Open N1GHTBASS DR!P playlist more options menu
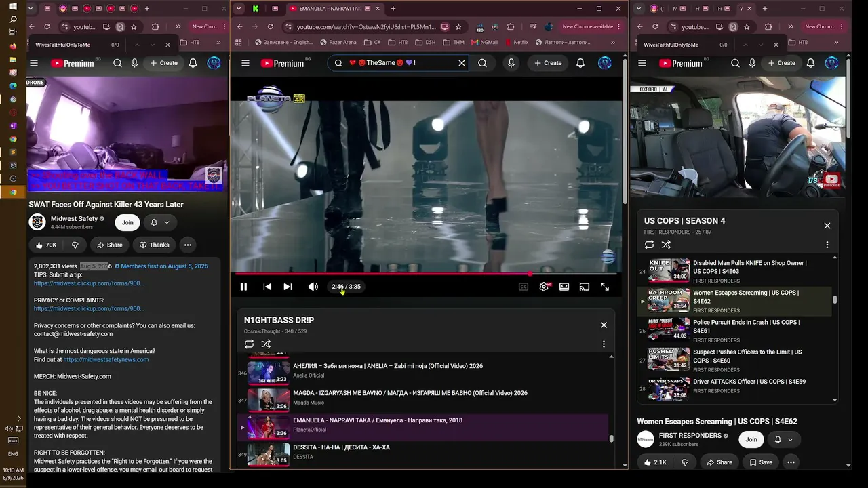The width and height of the screenshot is (868, 488). tap(604, 344)
